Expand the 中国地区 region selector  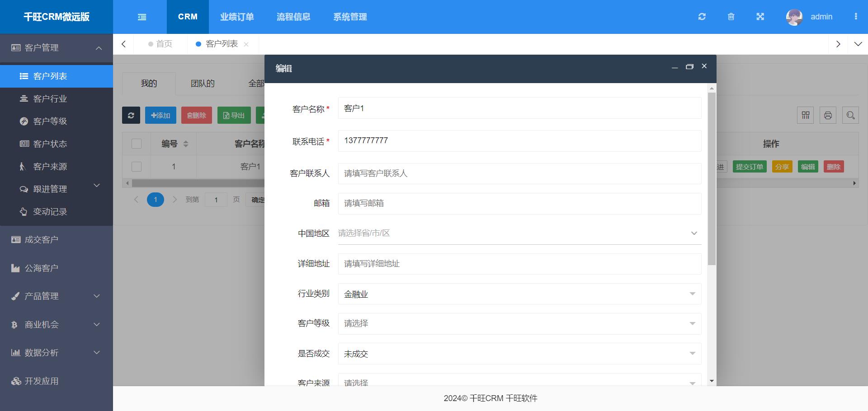519,233
